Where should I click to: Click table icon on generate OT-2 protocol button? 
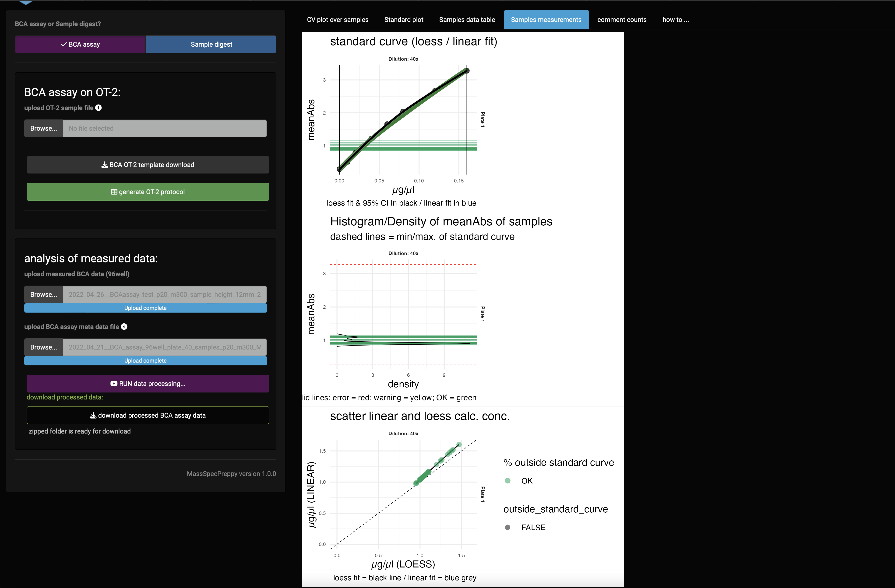pos(114,192)
